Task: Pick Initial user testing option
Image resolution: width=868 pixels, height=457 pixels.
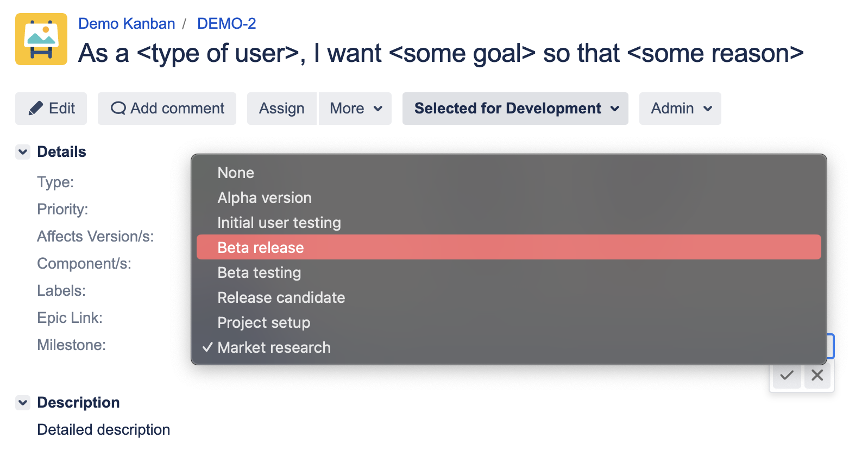Action: 279,223
